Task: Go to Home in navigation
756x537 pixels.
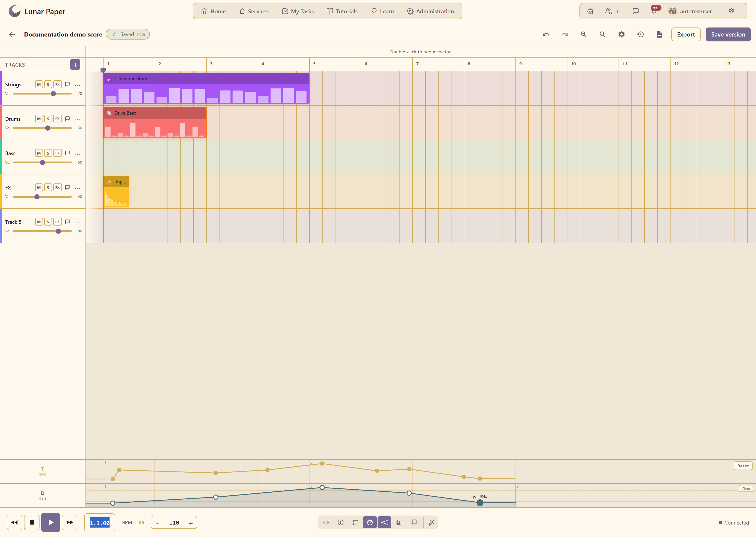Action: [x=213, y=11]
